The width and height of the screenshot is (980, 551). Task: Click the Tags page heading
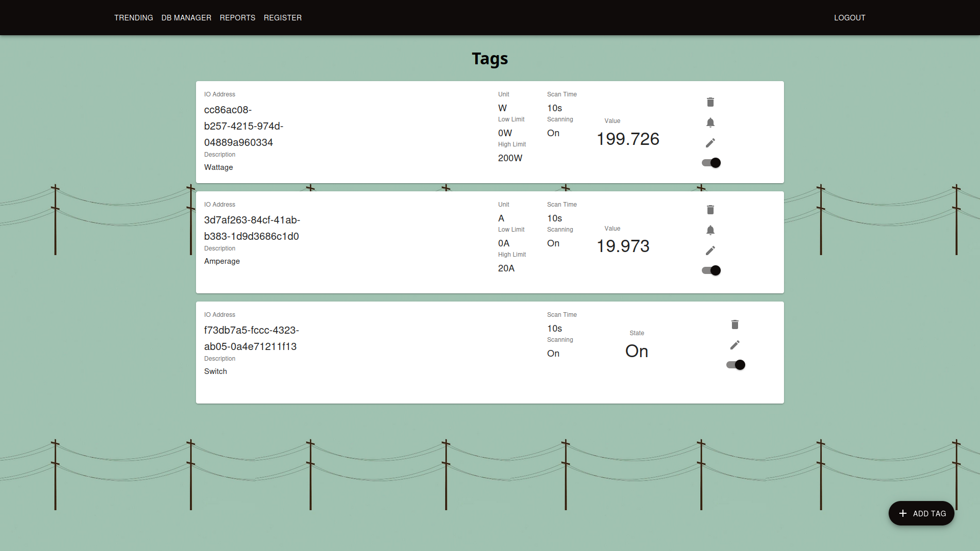point(490,59)
